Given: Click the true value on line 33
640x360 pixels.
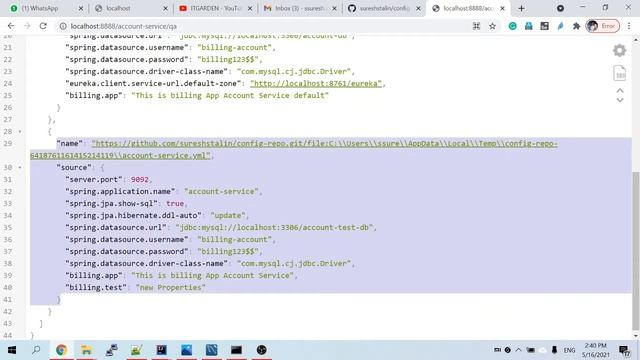Looking at the screenshot, I should [x=175, y=203].
